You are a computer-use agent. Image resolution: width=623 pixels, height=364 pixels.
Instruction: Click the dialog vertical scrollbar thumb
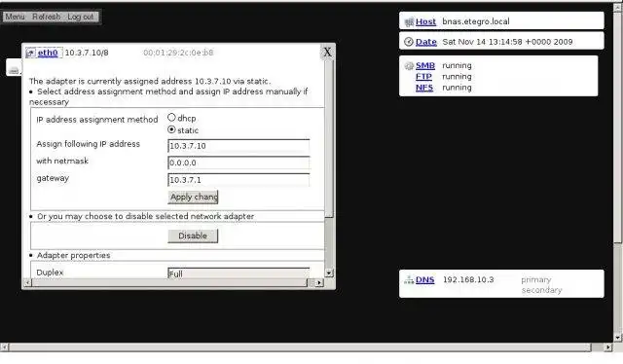(329, 137)
